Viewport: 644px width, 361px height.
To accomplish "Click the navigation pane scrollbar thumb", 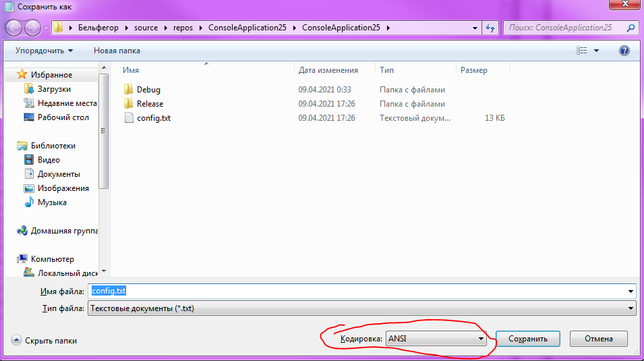I will click(104, 131).
